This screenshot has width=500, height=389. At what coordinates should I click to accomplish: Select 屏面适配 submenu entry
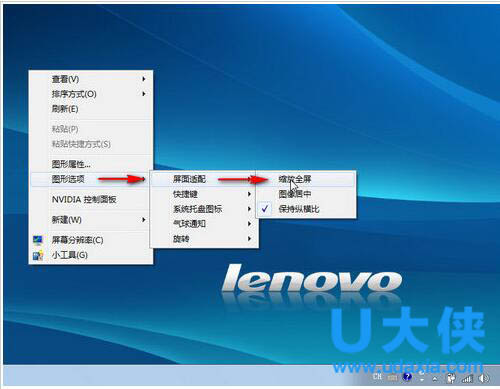(204, 179)
